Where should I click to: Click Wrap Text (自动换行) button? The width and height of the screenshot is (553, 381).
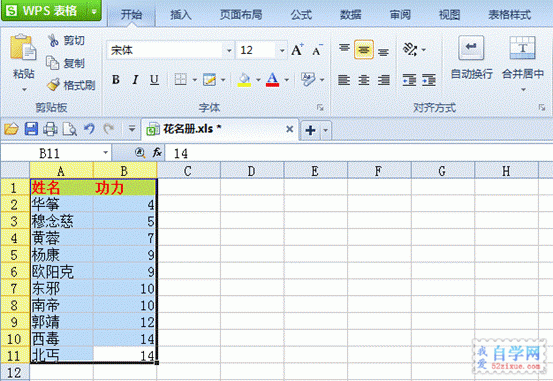click(472, 58)
